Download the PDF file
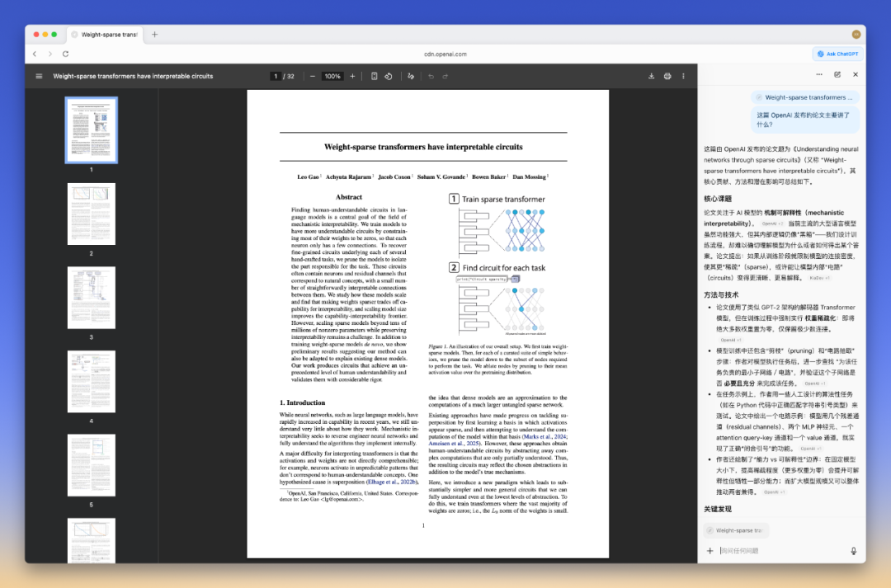 [x=652, y=76]
